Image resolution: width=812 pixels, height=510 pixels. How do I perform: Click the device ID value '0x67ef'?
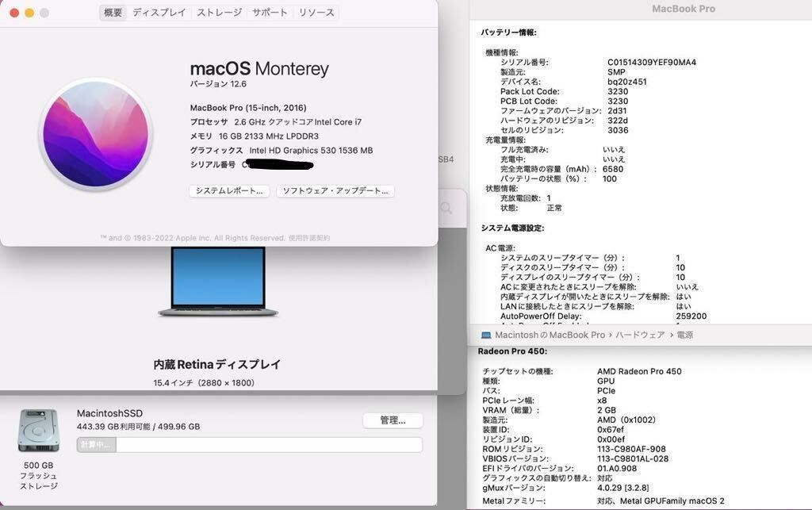click(611, 430)
